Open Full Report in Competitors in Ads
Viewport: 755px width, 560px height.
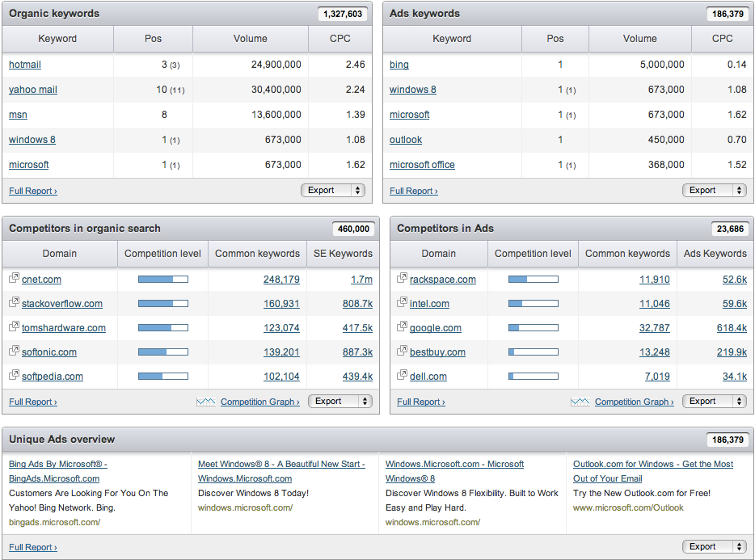point(421,402)
